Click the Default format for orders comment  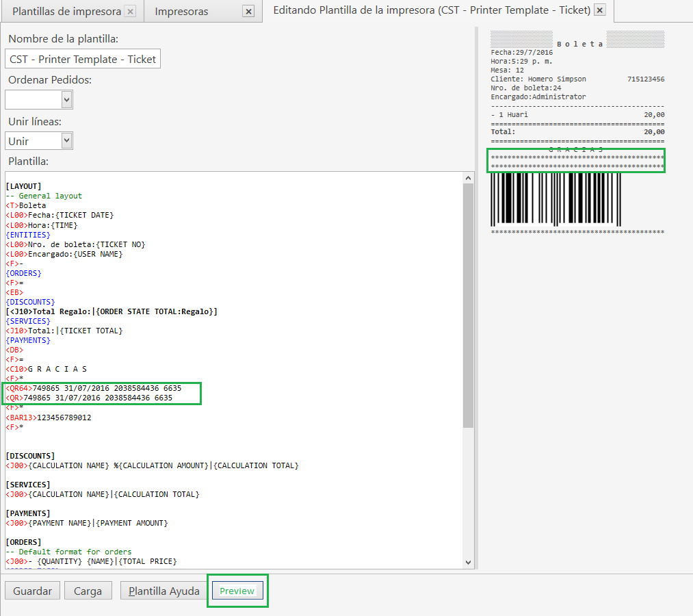pos(68,552)
